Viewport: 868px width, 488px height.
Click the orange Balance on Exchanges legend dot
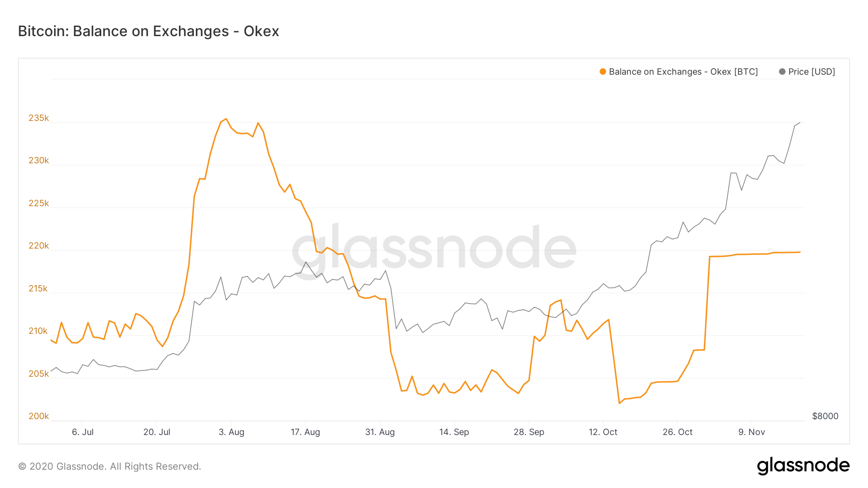(603, 72)
